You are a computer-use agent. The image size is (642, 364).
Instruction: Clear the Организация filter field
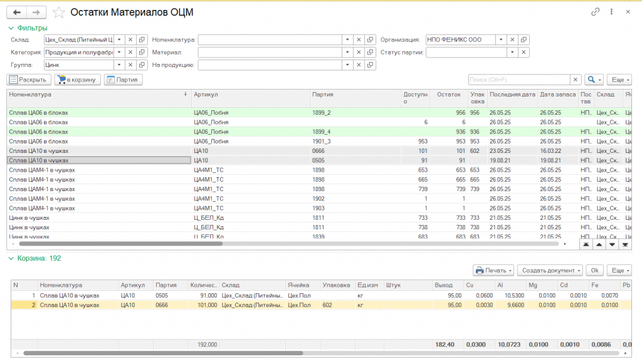tap(512, 39)
